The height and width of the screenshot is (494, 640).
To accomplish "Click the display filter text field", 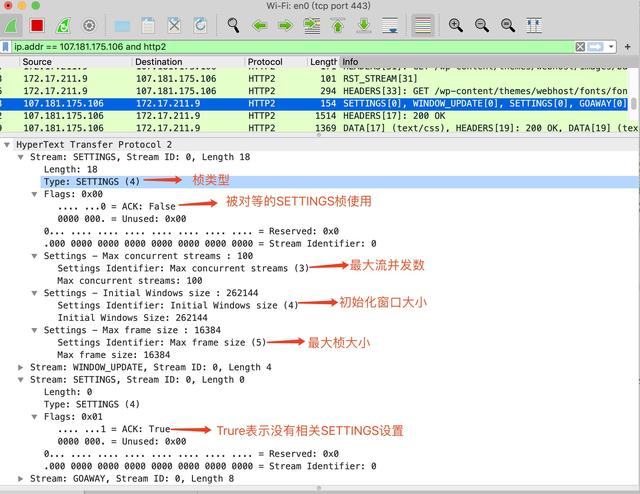I will point(292,47).
